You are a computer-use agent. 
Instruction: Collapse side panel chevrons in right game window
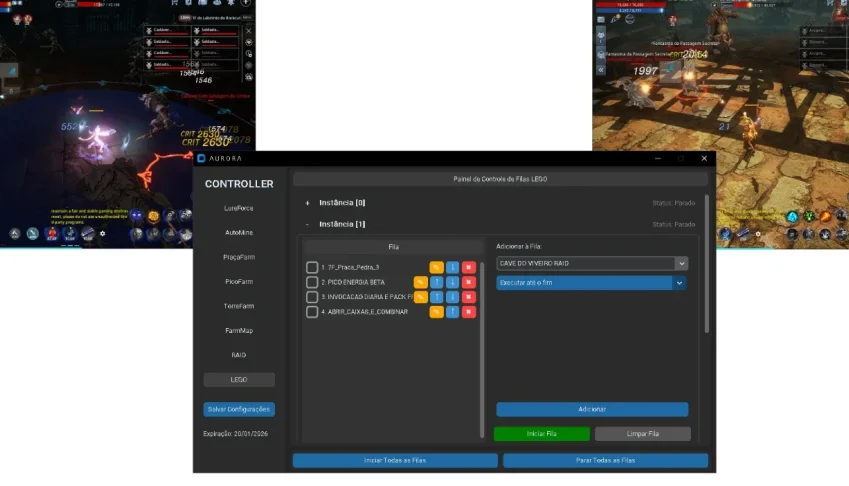tap(601, 70)
